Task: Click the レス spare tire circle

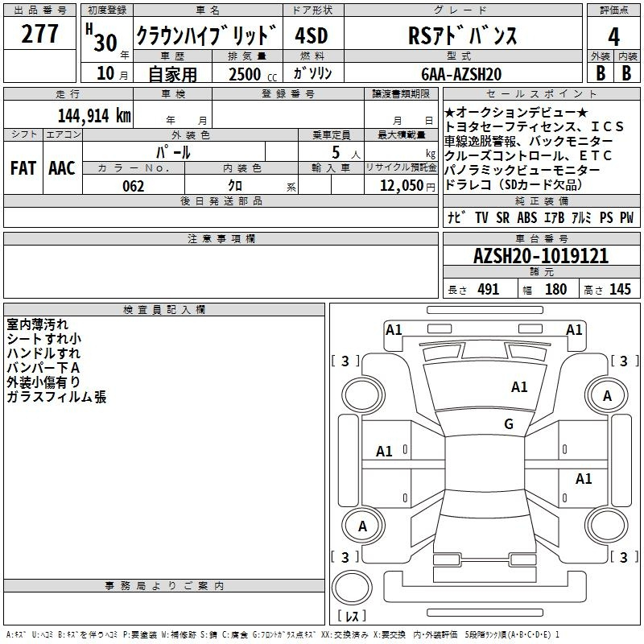Action: (x=352, y=592)
